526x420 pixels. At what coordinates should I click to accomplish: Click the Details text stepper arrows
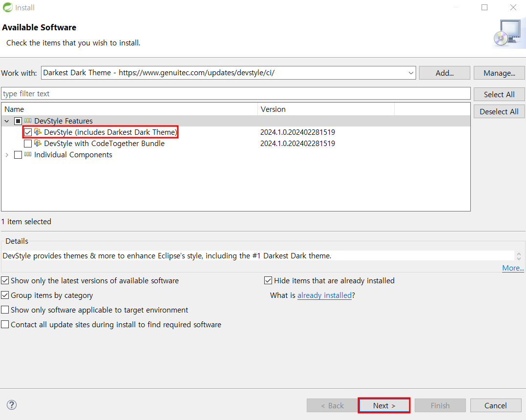[519, 256]
